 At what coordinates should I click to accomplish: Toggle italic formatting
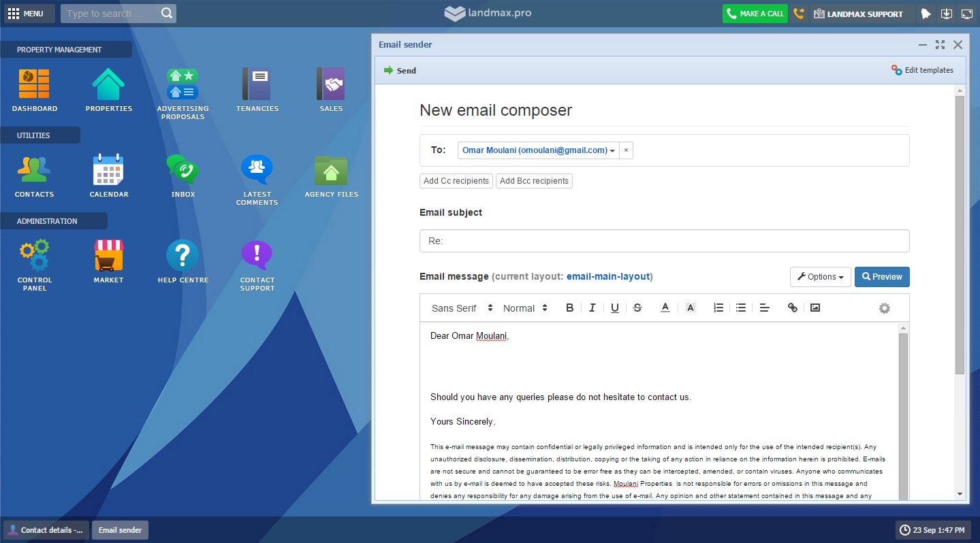pyautogui.click(x=592, y=308)
